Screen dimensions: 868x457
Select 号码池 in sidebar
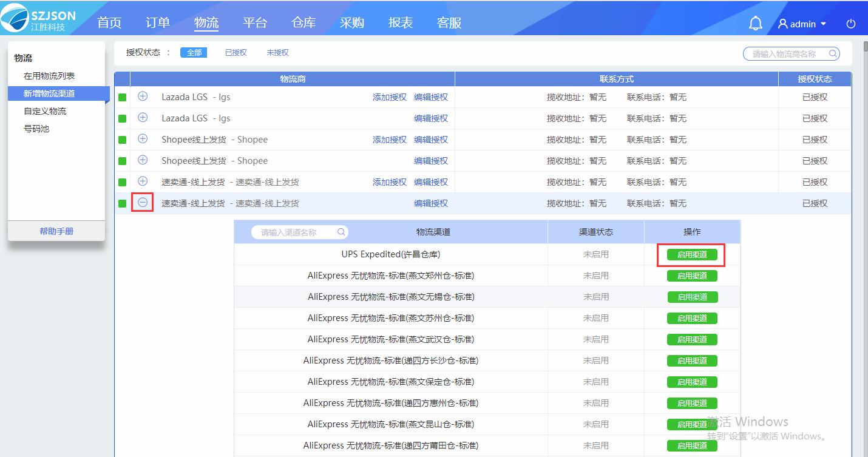[x=36, y=129]
